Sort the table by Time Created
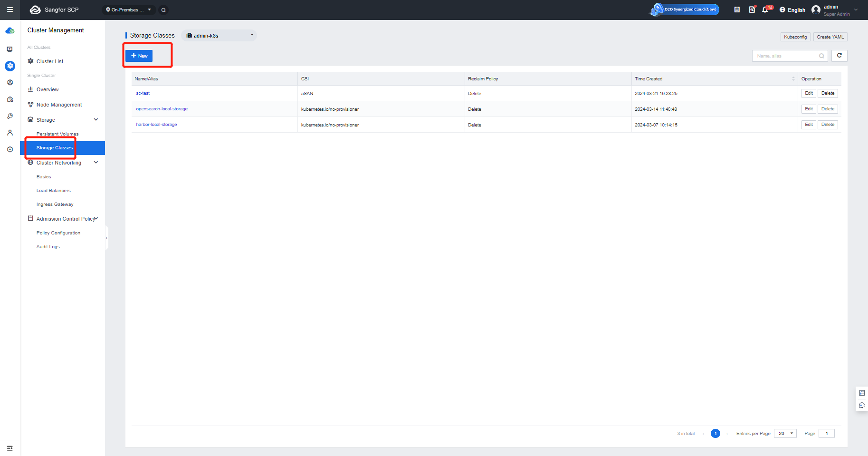This screenshot has width=868, height=456. pos(793,79)
